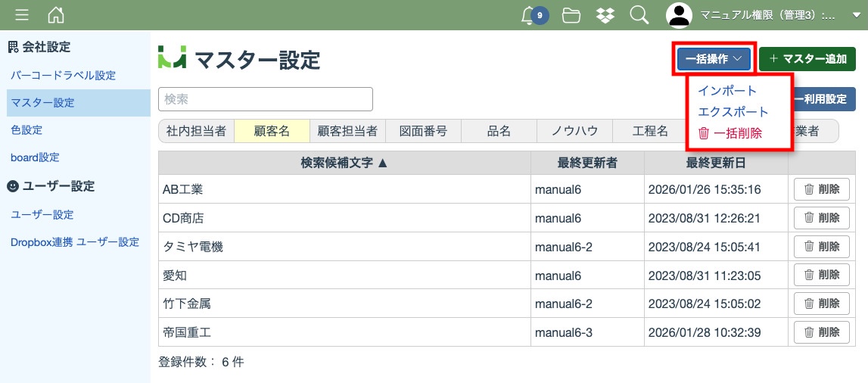Expand the 一括操作 dropdown button
This screenshot has height=383, width=868.
(713, 59)
